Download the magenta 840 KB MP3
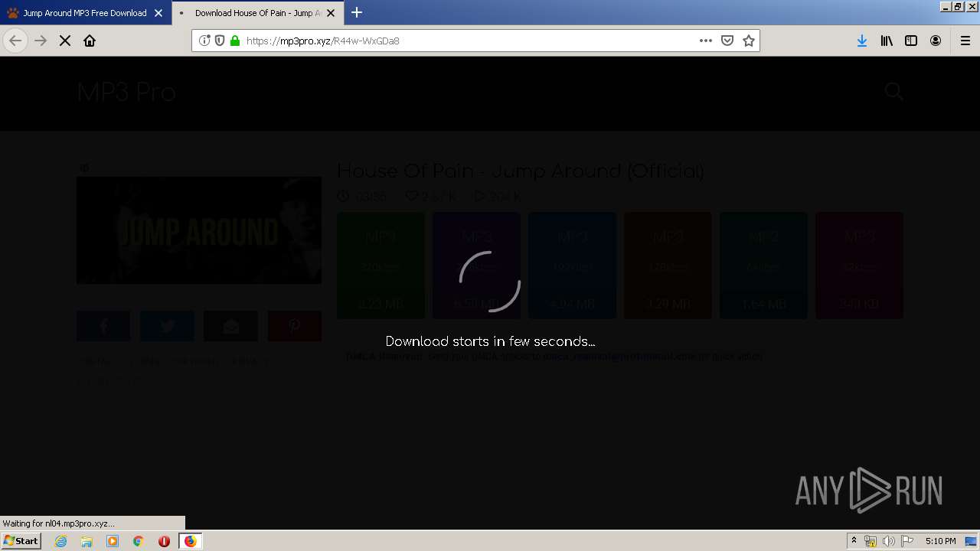 [x=859, y=266]
